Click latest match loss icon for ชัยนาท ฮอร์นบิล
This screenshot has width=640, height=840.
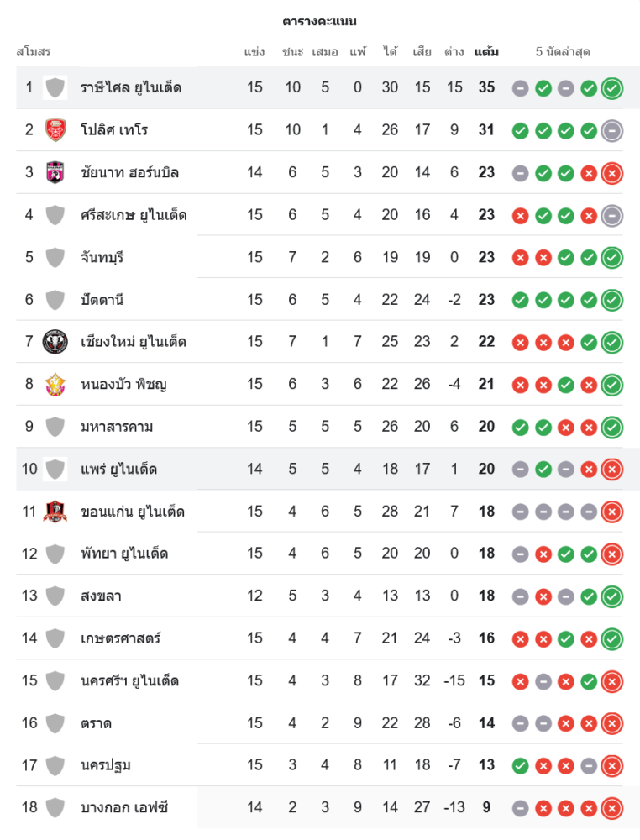pos(612,172)
